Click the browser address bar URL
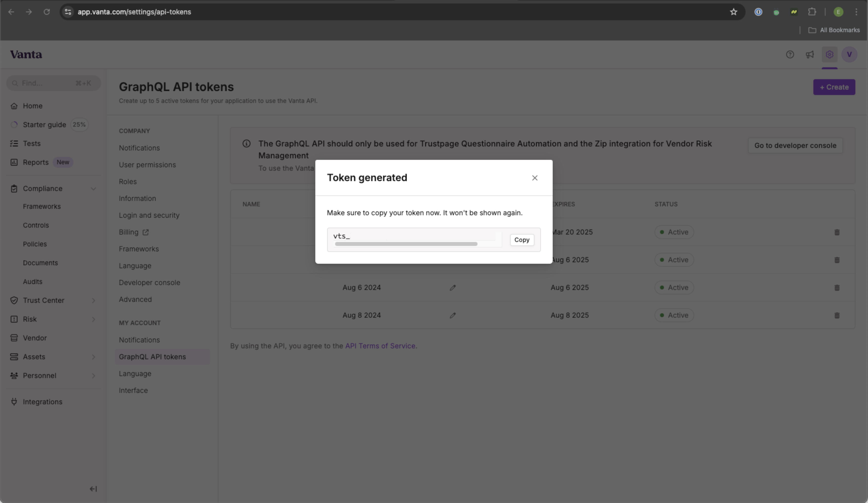Viewport: 868px width, 503px height. coord(134,12)
